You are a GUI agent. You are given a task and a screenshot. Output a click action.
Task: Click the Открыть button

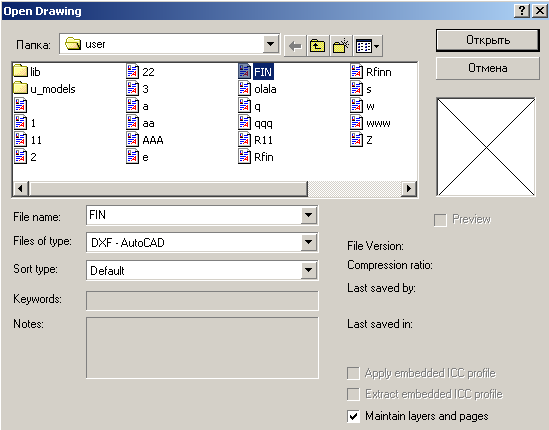pyautogui.click(x=487, y=40)
